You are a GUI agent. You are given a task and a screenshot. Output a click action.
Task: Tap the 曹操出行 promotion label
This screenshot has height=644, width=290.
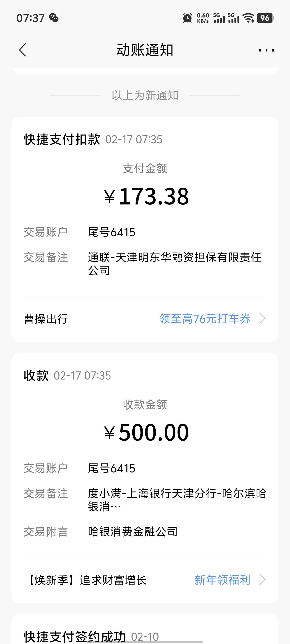point(46,319)
